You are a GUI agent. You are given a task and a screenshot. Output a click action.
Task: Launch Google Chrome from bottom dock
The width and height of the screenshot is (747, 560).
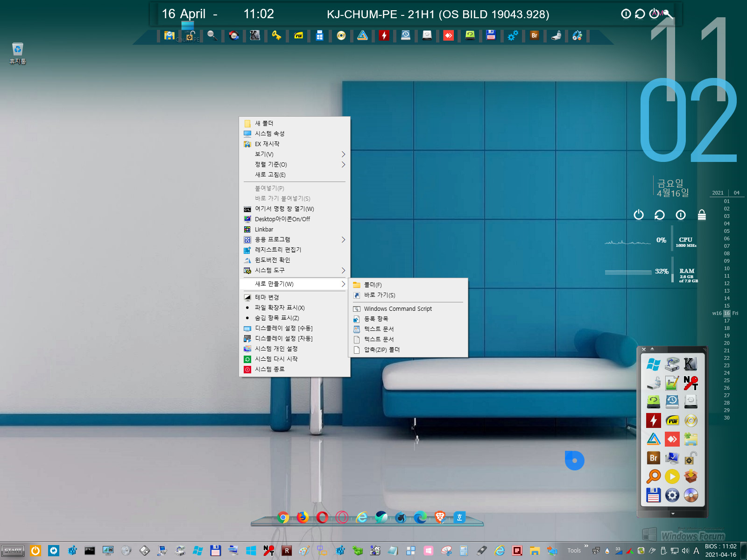283,517
